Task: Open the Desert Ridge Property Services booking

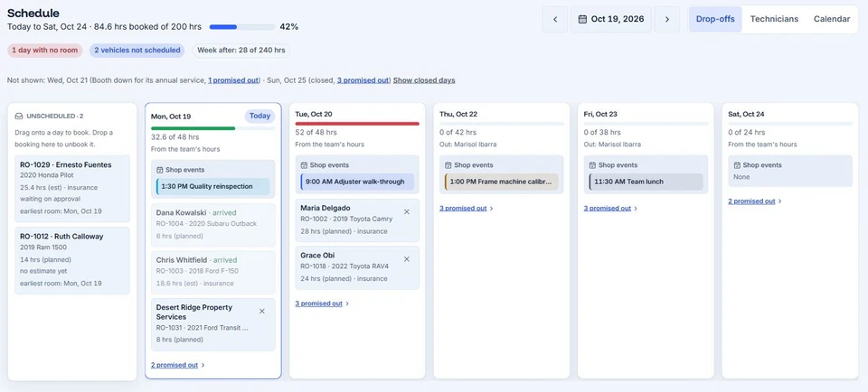Action: (x=213, y=324)
